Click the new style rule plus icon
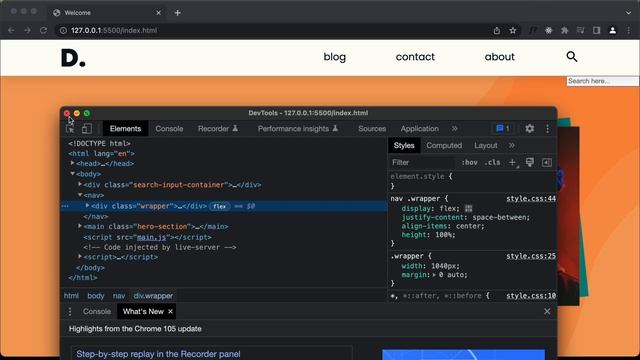Screen dimensions: 640x360 tap(512, 162)
